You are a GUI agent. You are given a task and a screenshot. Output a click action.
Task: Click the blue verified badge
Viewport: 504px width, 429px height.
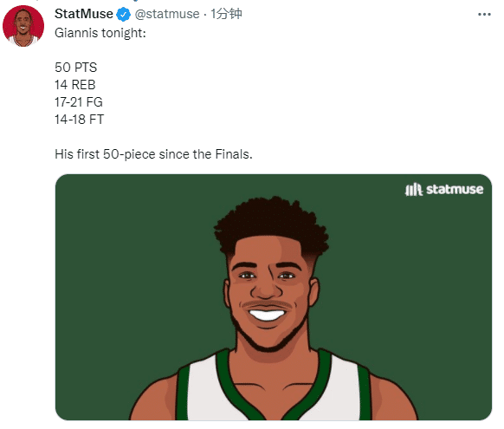[124, 15]
